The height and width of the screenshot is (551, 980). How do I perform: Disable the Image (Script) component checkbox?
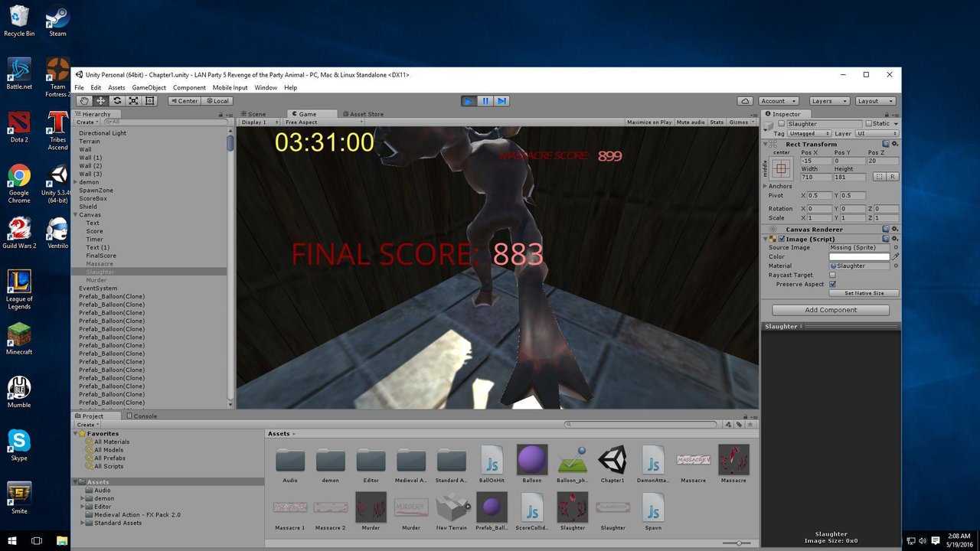coord(782,239)
